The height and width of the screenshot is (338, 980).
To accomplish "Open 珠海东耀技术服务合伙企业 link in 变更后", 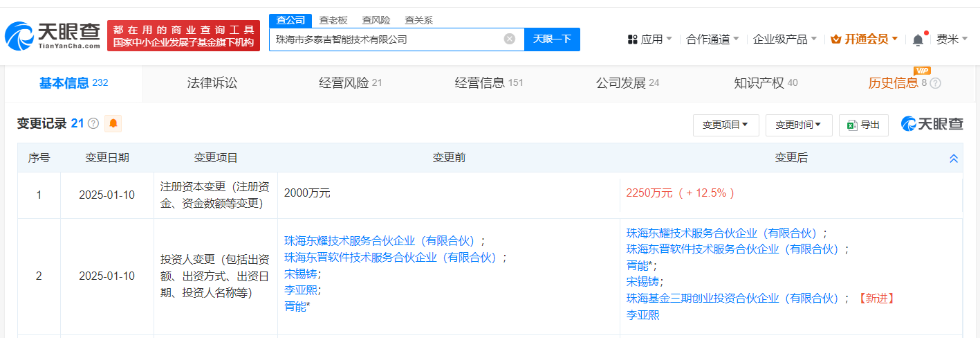I will pyautogui.click(x=724, y=233).
